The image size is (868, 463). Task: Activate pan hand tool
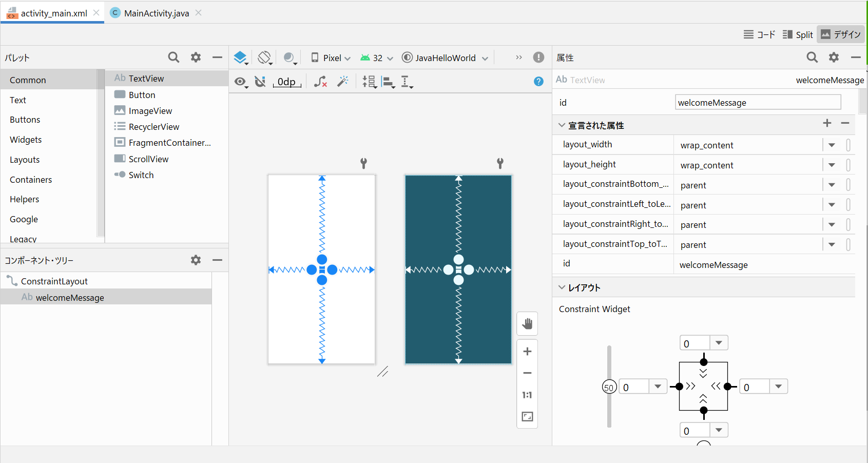tap(527, 324)
